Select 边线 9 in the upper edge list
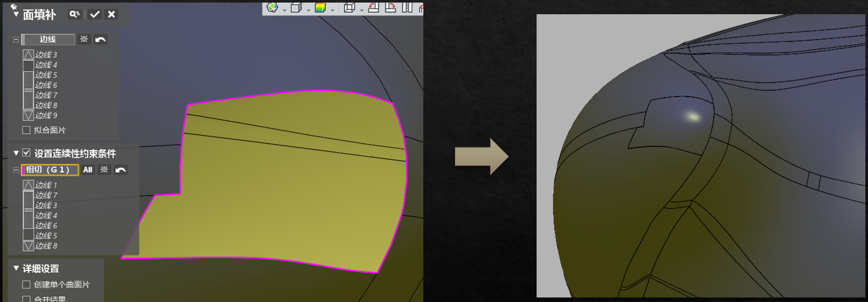 (x=46, y=115)
